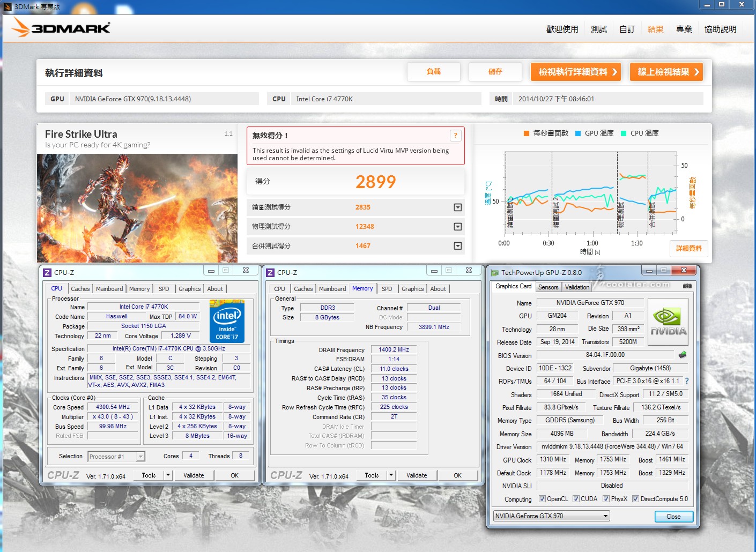Click the 3DMark logo in the header
Image resolution: width=756 pixels, height=552 pixels.
point(61,27)
